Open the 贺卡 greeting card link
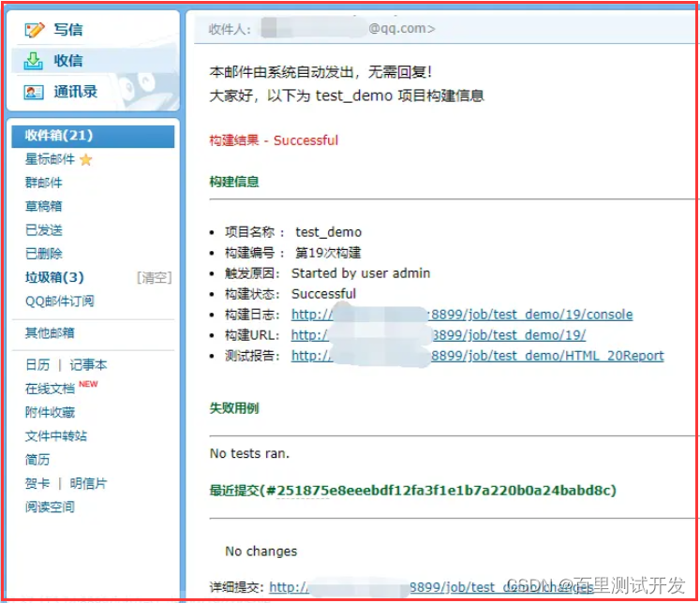The image size is (700, 603). click(37, 483)
